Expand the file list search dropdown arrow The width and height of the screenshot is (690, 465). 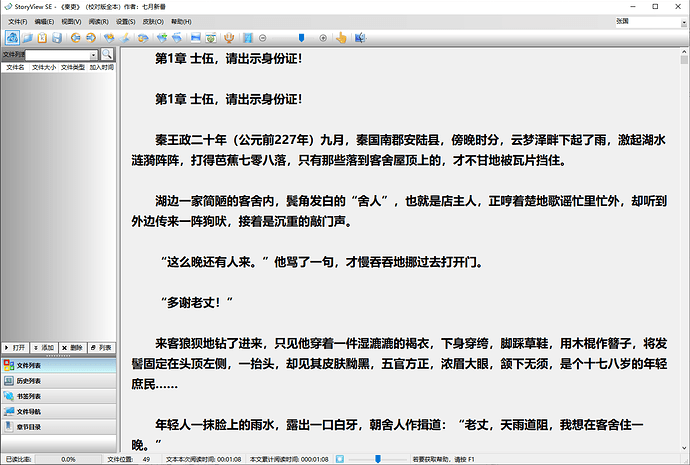pos(93,55)
